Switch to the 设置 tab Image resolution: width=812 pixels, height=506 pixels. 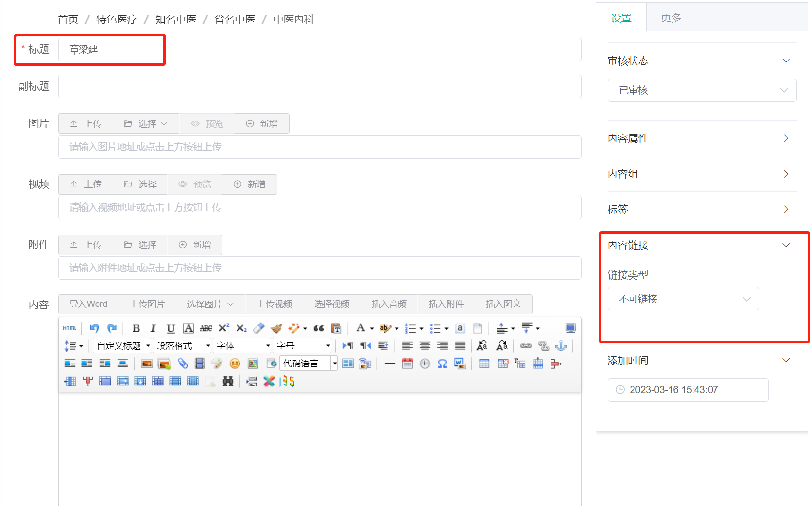621,18
